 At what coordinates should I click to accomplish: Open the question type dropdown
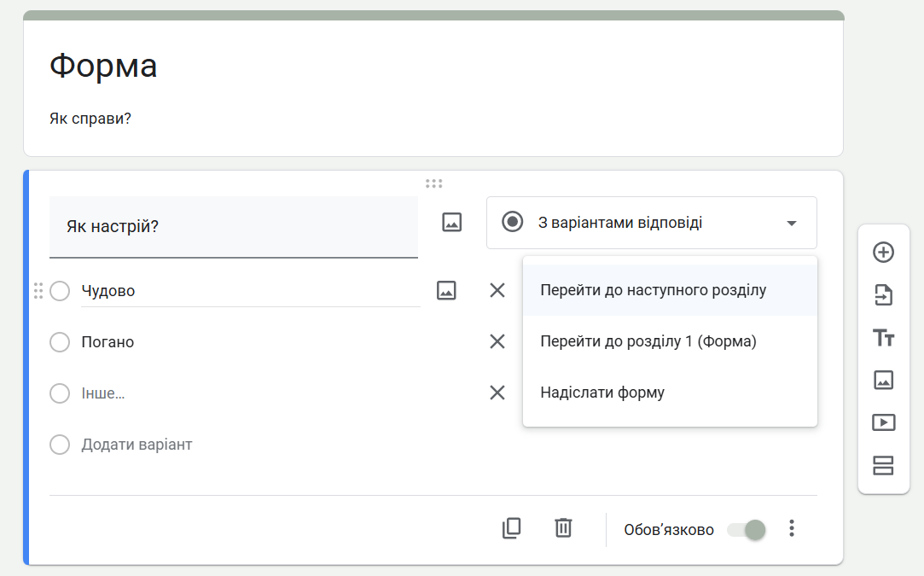(x=651, y=222)
